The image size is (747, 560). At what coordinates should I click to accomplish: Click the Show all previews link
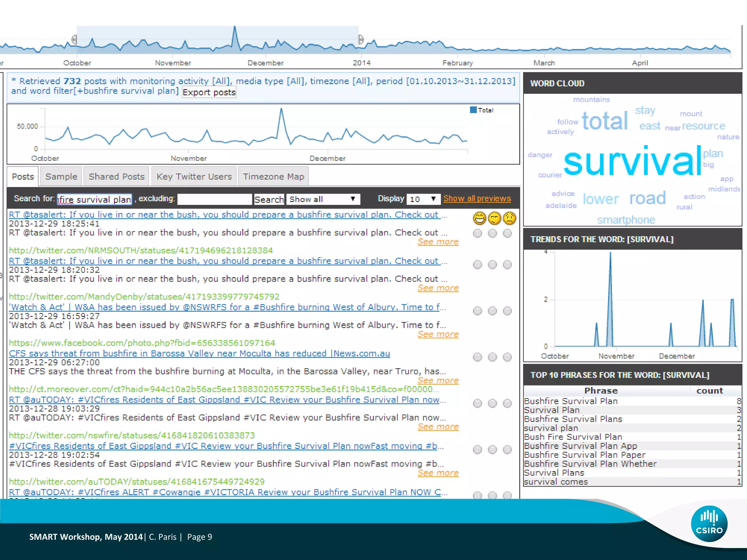[x=477, y=199]
